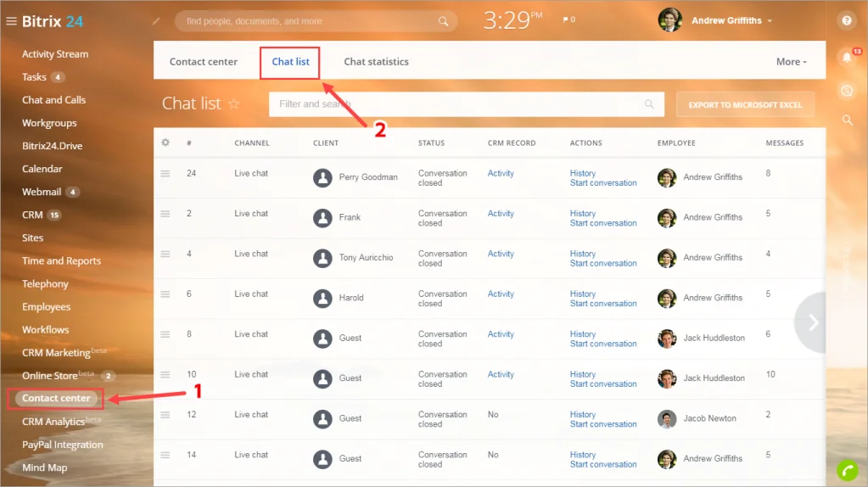Screen dimensions: 868x487
Task: Select Contact center in left menu
Action: pyautogui.click(x=56, y=399)
